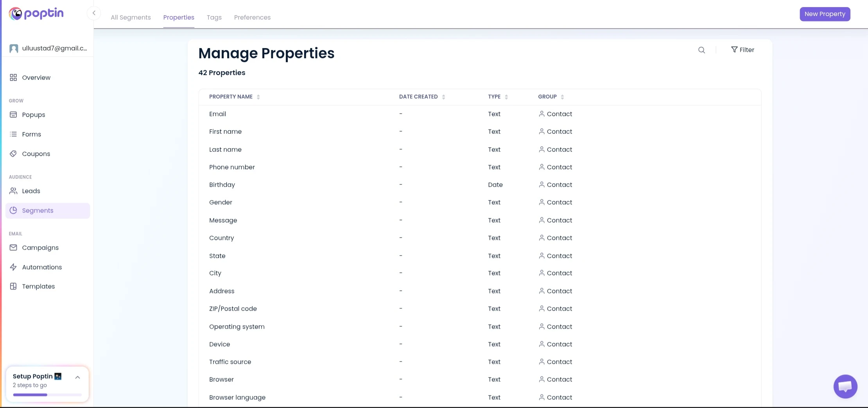The height and width of the screenshot is (408, 868).
Task: Open the live chat bubble
Action: (845, 386)
